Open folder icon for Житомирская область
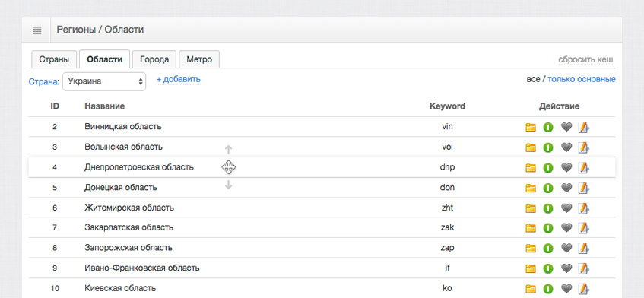The image size is (644, 298). pyautogui.click(x=531, y=208)
